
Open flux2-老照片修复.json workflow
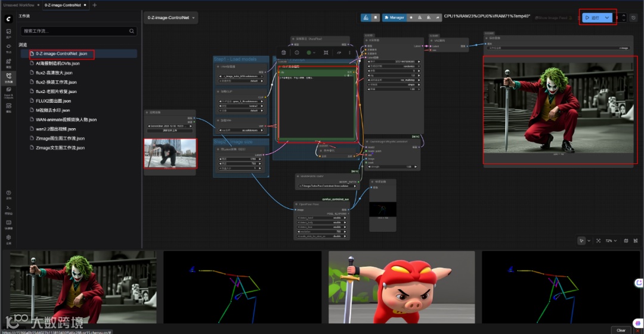pos(56,92)
